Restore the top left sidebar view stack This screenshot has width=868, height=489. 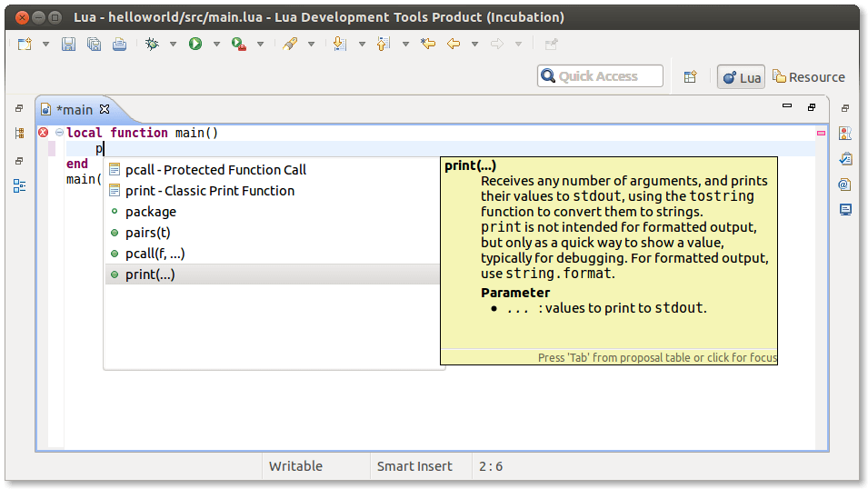click(19, 108)
